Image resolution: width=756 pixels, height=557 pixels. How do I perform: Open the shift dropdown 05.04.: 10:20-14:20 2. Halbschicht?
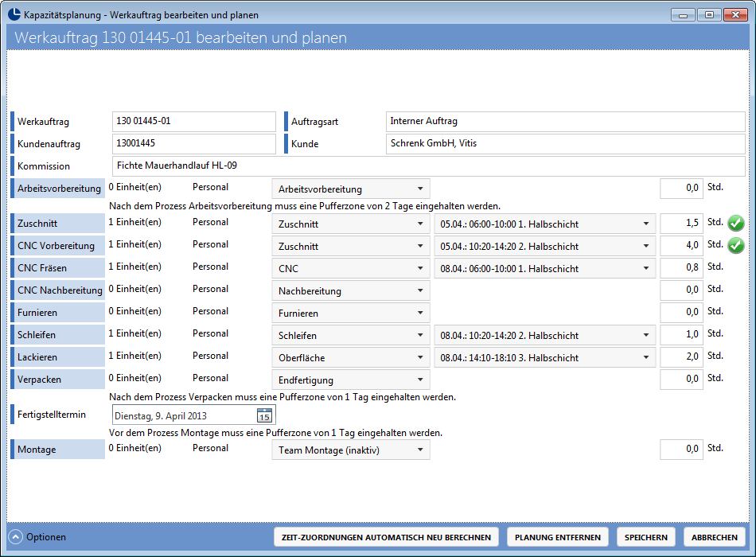545,246
